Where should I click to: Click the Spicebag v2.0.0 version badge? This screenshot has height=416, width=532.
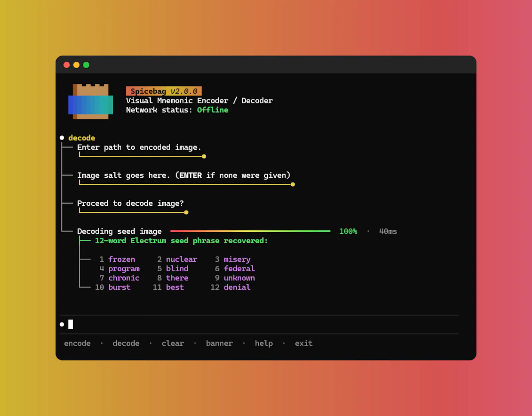[164, 91]
